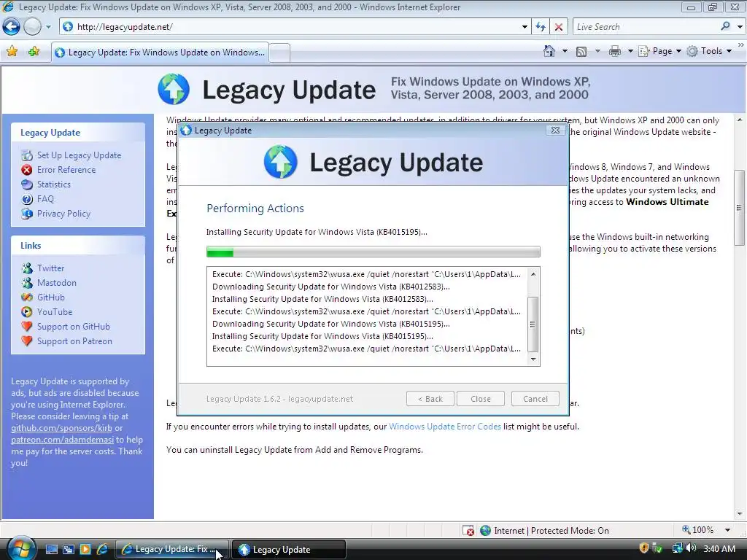The image size is (747, 560).
Task: Click the IE Back navigation arrow
Action: 12,27
